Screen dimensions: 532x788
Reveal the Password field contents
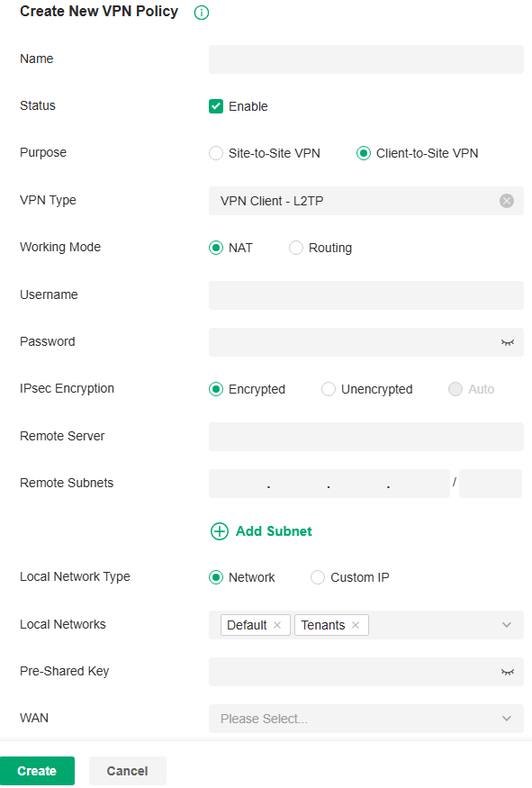tap(507, 342)
